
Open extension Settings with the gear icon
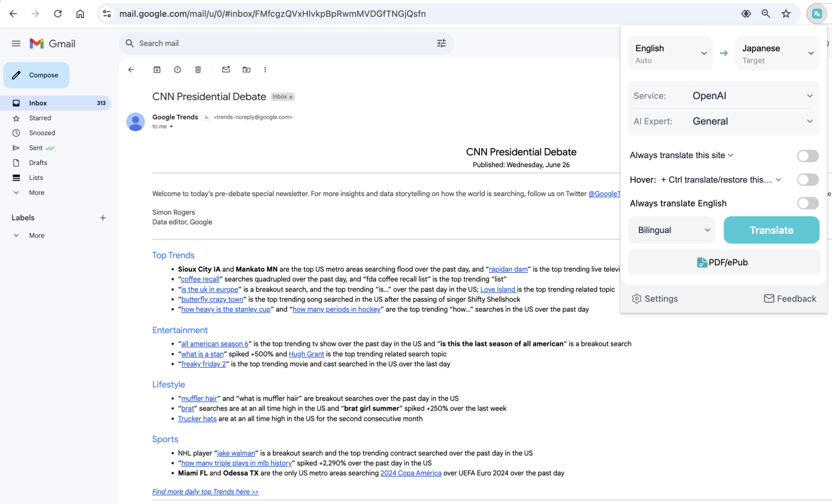[x=654, y=298]
